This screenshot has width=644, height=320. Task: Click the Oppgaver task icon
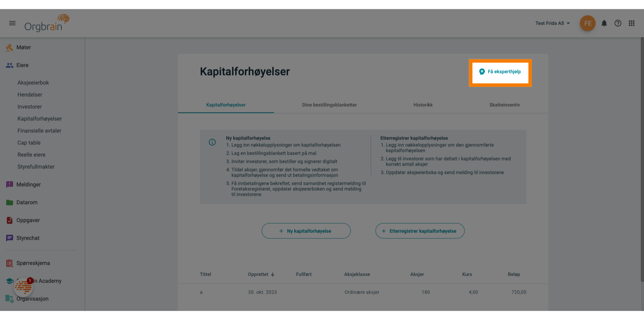tap(10, 220)
